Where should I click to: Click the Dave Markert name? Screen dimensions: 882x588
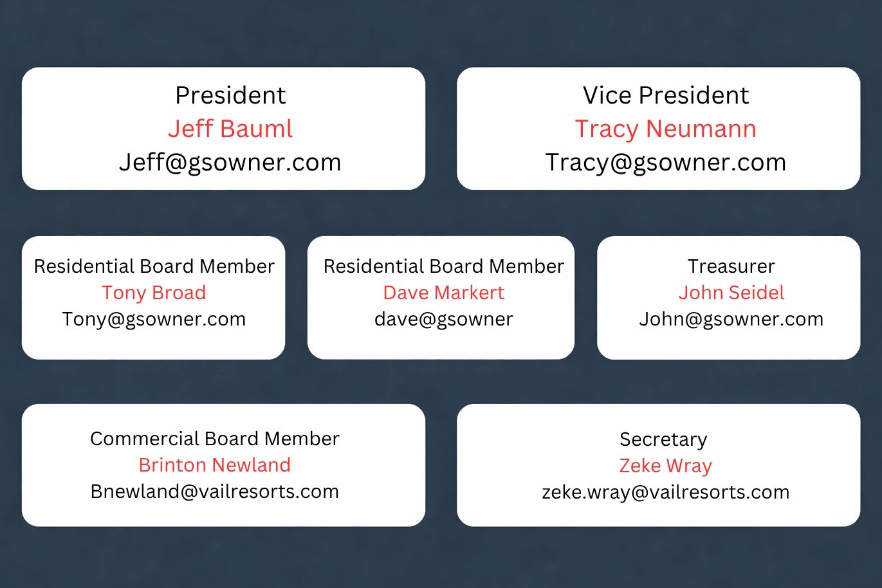coord(444,293)
